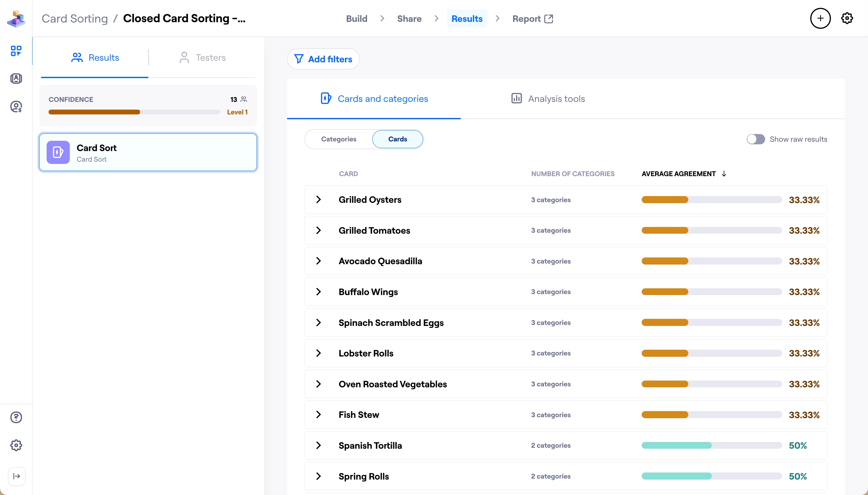
Task: Switch to Categories segmented view
Action: tap(339, 139)
